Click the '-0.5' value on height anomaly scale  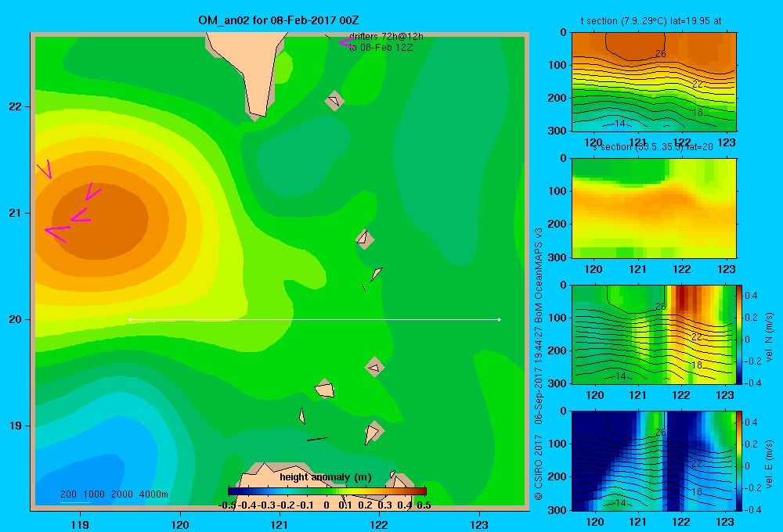[227, 505]
